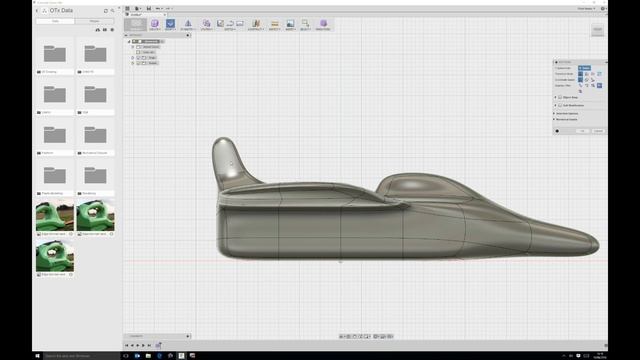The height and width of the screenshot is (360, 640).
Task: Click Windows Start button
Action: click(x=37, y=356)
